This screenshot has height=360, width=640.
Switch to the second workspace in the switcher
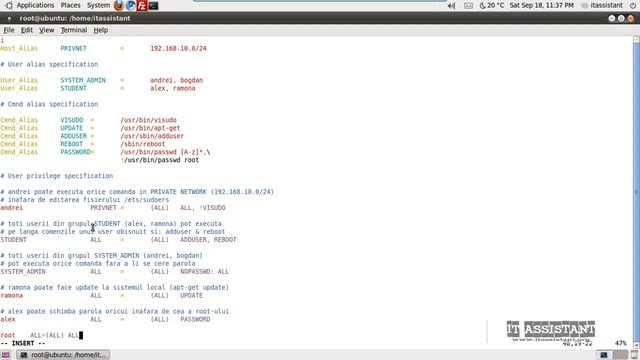[620, 355]
